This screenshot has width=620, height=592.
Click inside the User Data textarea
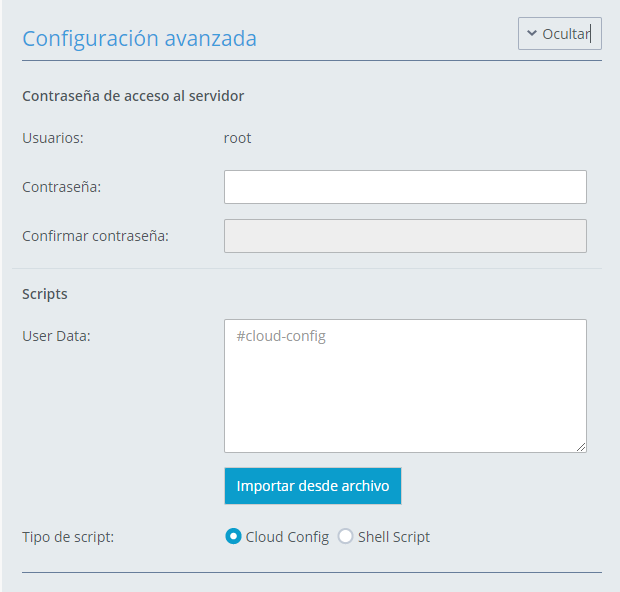[x=405, y=386]
